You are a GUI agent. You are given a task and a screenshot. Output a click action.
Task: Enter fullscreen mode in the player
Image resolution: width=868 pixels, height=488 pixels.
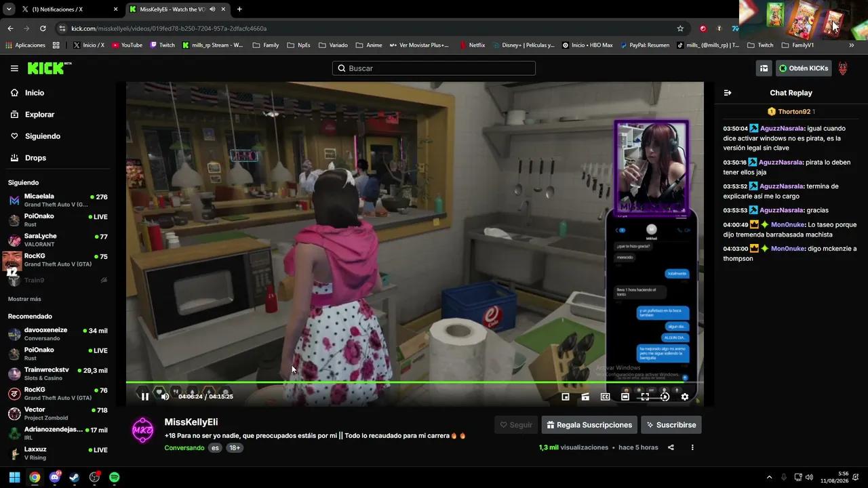[645, 396]
